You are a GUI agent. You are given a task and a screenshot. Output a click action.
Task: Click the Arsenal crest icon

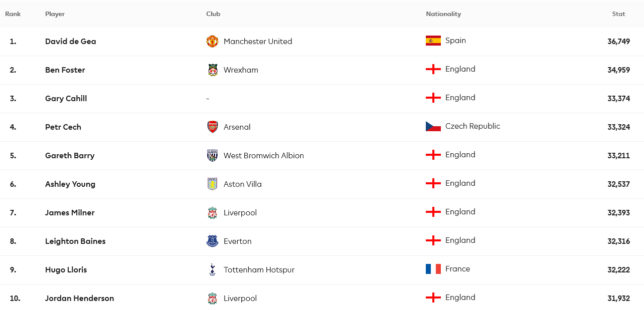tap(212, 127)
